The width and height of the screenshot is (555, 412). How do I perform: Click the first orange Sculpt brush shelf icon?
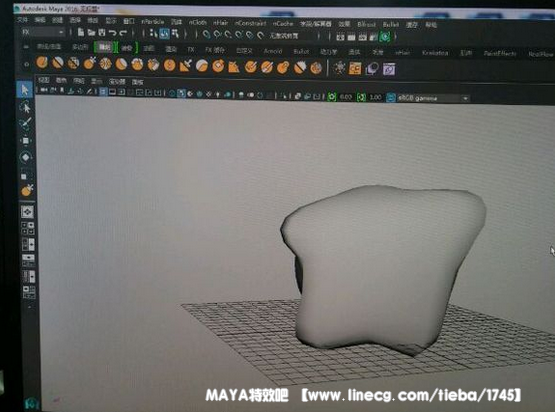point(42,63)
